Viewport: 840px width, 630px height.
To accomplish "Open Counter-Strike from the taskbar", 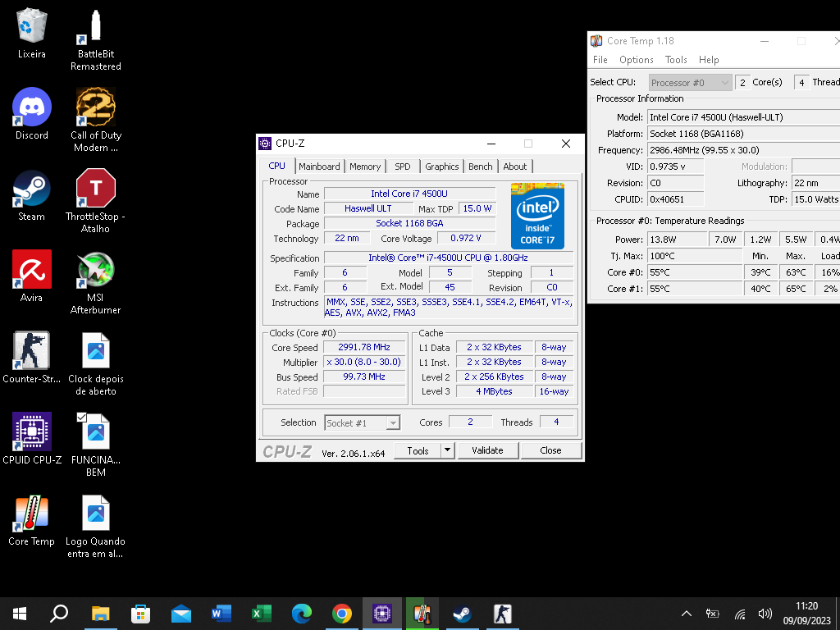I will click(503, 614).
